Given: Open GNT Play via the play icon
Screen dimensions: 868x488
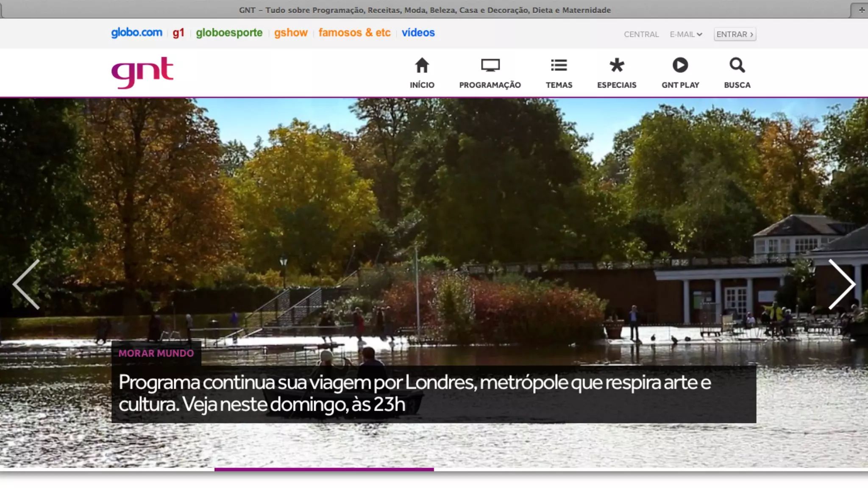Looking at the screenshot, I should (x=680, y=66).
